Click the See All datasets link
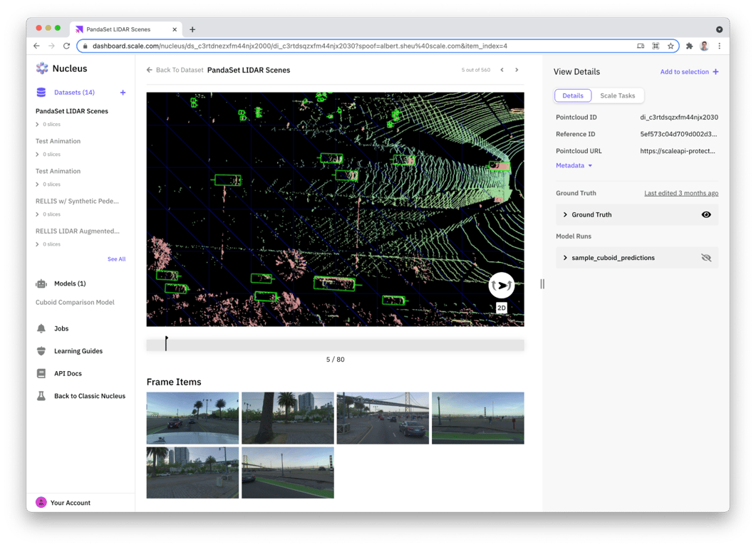The image size is (756, 547). click(116, 259)
